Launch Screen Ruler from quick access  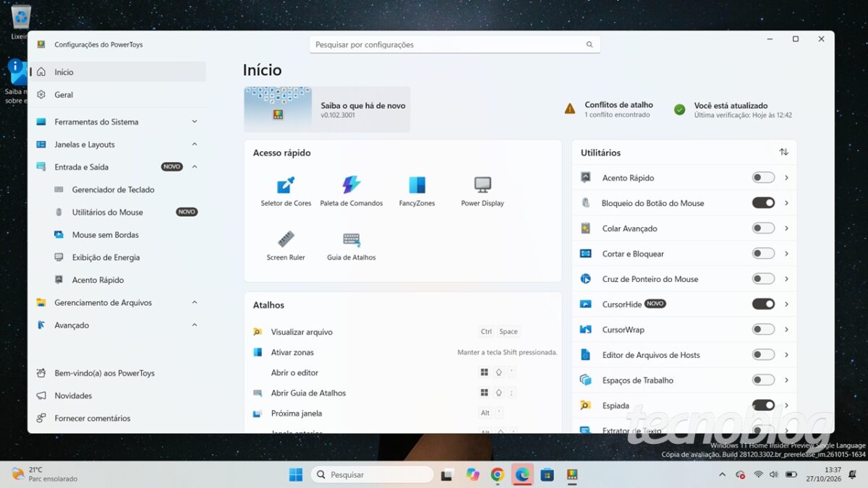coord(286,239)
